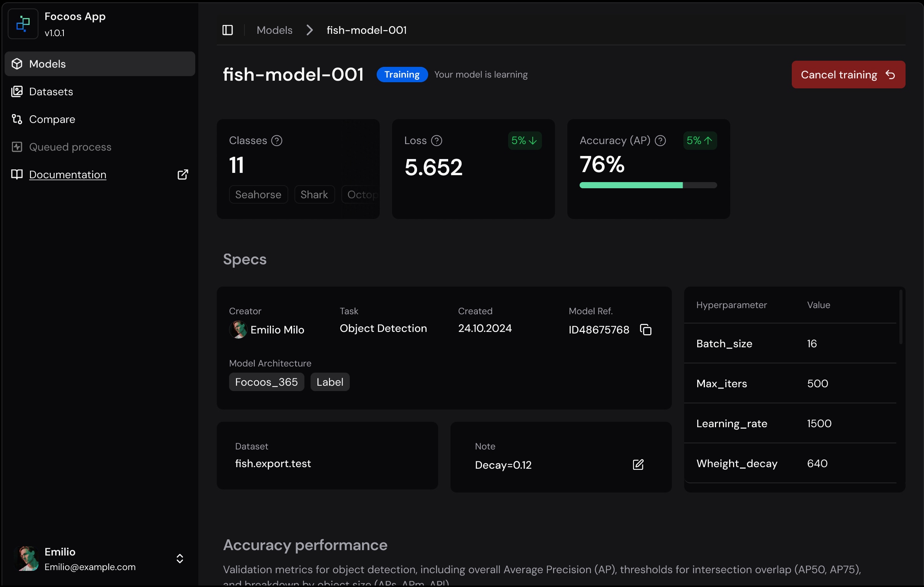Copy the Model Ref. ID
Viewport: 924px width, 587px height.
click(x=646, y=330)
